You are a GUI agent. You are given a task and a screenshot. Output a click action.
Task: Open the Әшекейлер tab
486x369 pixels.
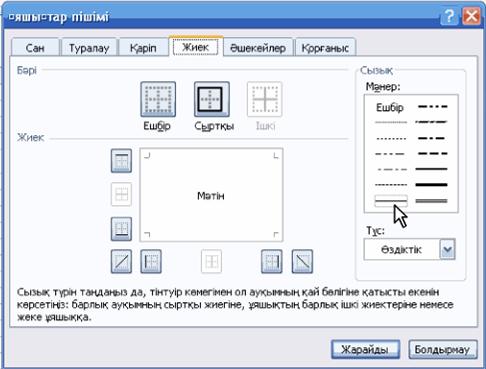258,48
